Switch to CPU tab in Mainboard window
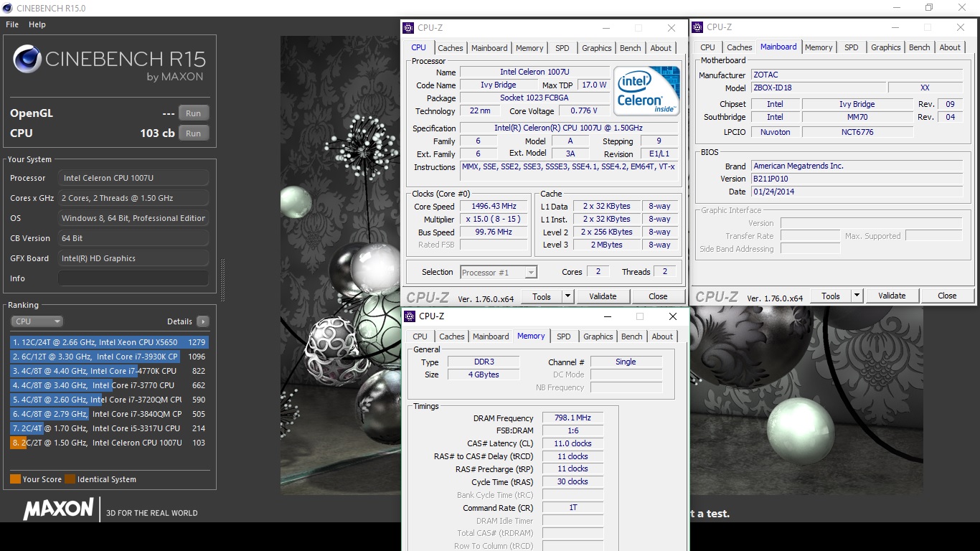The width and height of the screenshot is (980, 551). coord(707,47)
